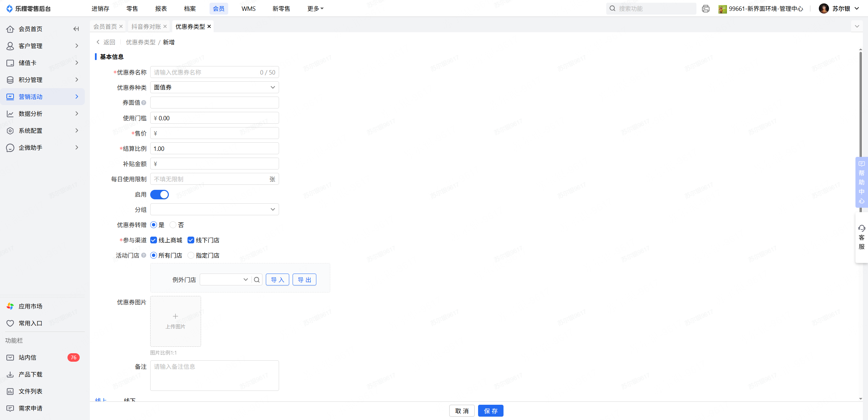Screen dimensions: 868x420
Task: Open 站内信 messages in sidebar
Action: tap(27, 357)
